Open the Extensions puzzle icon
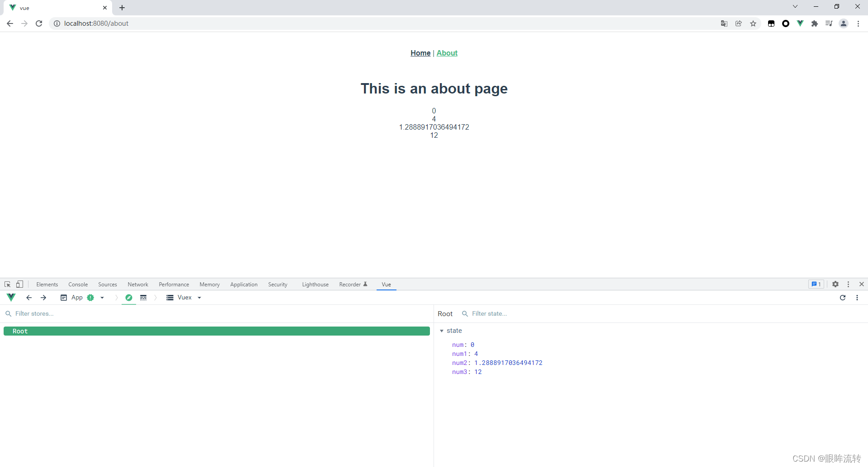 point(815,23)
